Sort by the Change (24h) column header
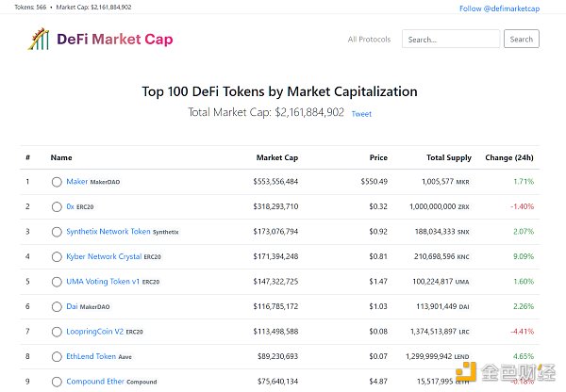This screenshot has height=392, width=566. [x=508, y=157]
